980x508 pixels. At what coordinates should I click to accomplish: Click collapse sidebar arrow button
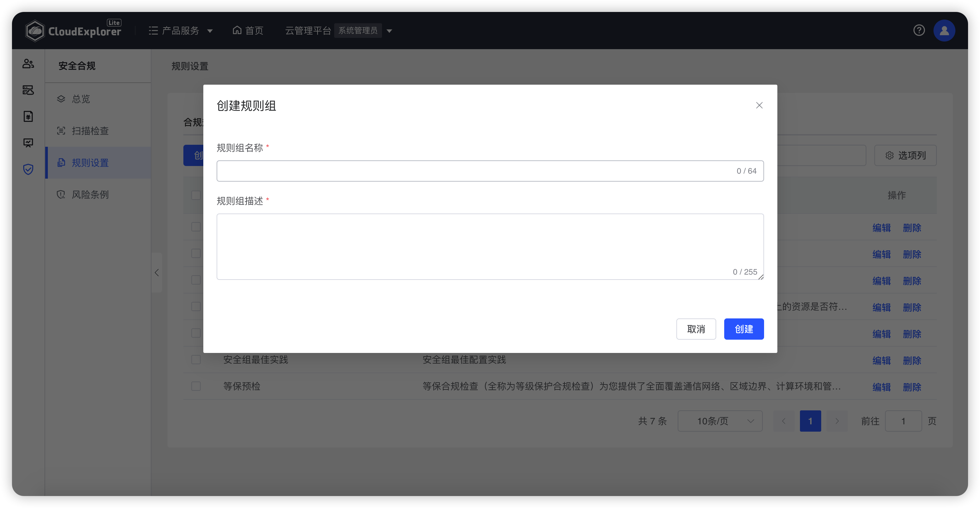[x=157, y=272]
